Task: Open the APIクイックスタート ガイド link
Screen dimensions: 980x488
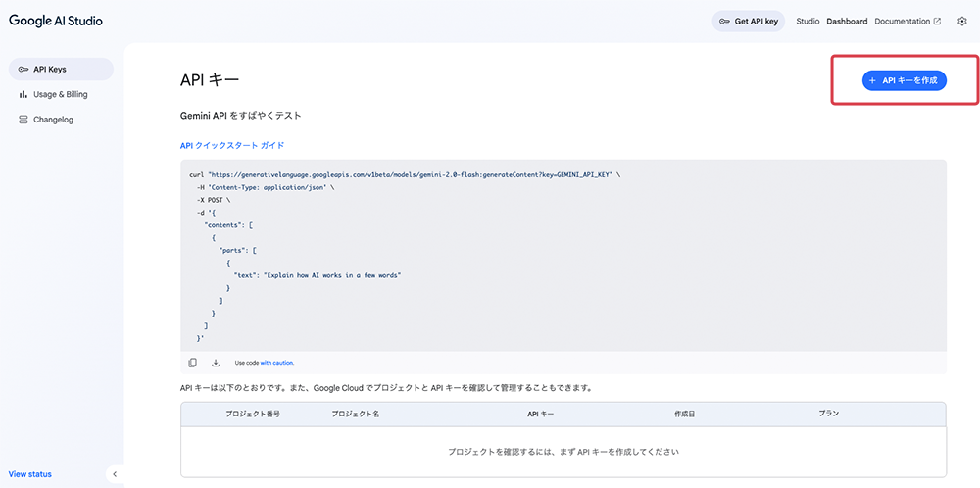Action: pyautogui.click(x=232, y=146)
